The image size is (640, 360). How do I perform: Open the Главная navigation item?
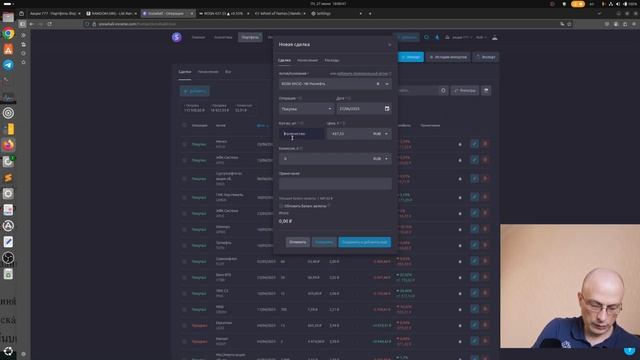(x=198, y=37)
